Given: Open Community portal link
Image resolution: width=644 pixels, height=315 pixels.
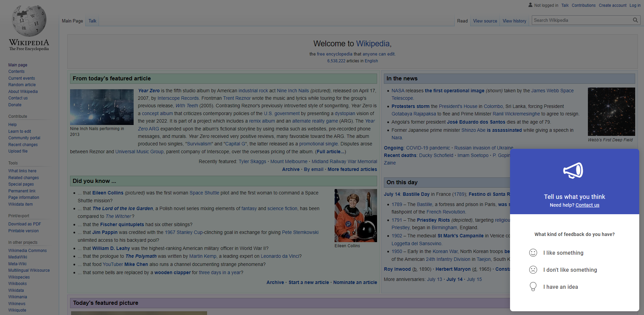Looking at the screenshot, I should [24, 138].
